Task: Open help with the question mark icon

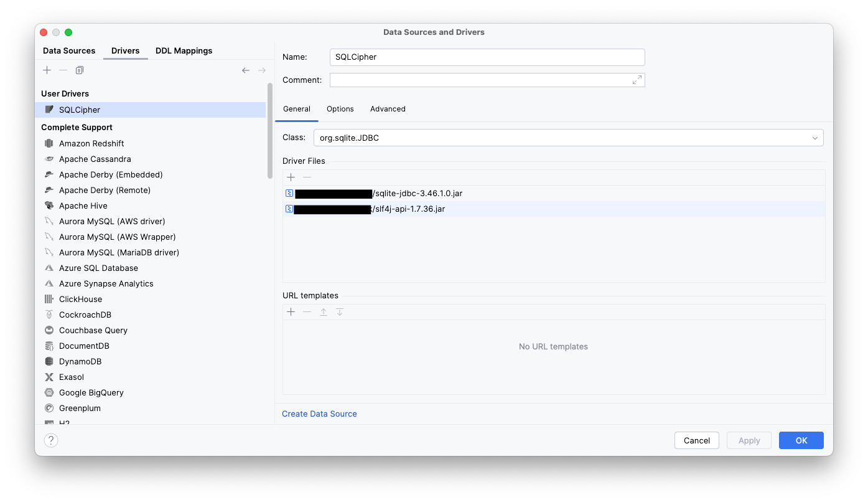Action: tap(51, 440)
